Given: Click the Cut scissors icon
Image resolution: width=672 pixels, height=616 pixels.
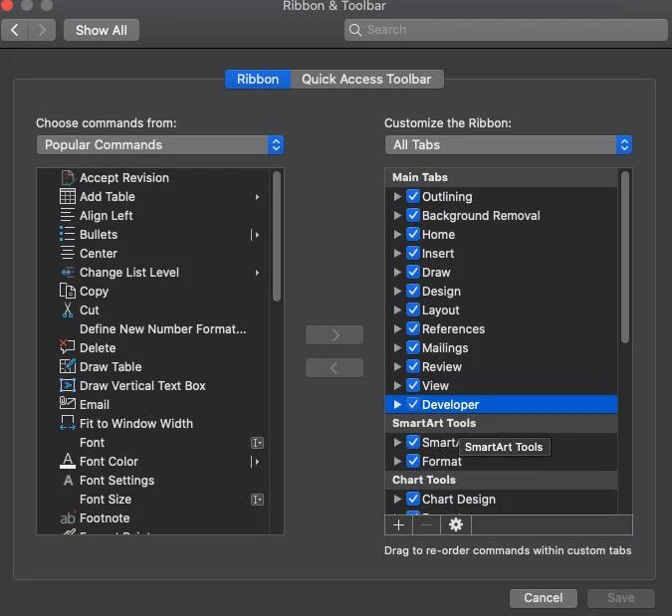Looking at the screenshot, I should pyautogui.click(x=68, y=309).
